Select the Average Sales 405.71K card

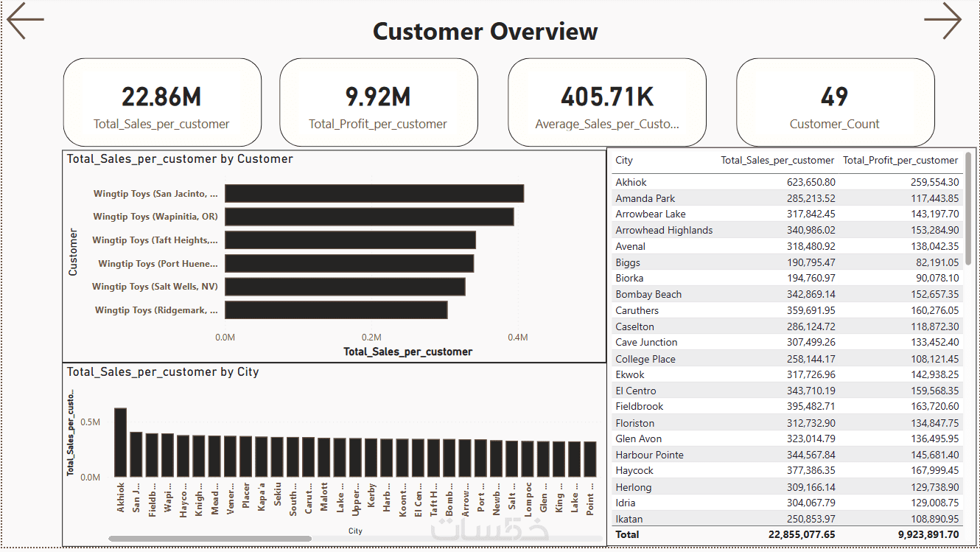607,102
